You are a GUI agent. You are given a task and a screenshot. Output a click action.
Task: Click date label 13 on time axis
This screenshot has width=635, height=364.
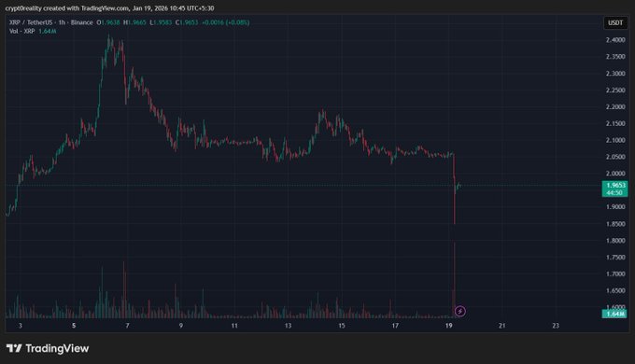click(x=288, y=326)
